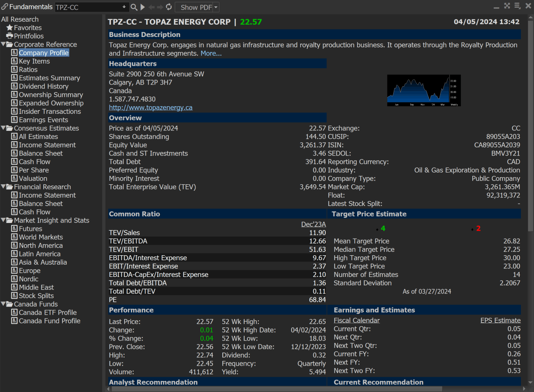Click the Favorites star icon
Viewport: 534px width, 392px height.
[9, 28]
